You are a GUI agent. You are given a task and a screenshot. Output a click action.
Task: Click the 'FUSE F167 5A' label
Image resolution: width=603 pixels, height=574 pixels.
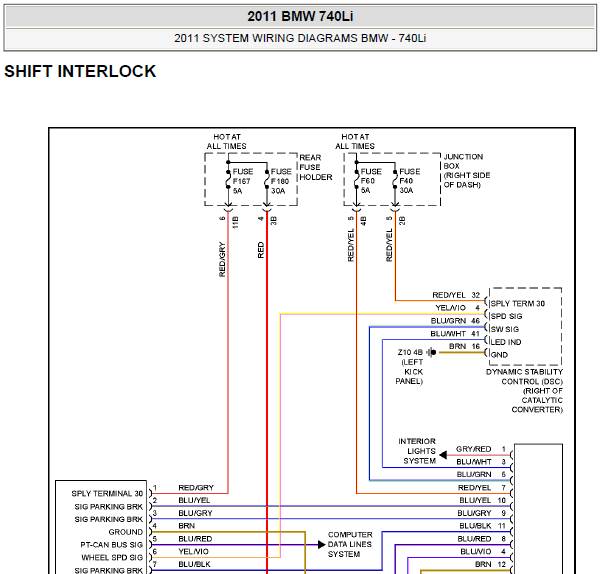(243, 181)
